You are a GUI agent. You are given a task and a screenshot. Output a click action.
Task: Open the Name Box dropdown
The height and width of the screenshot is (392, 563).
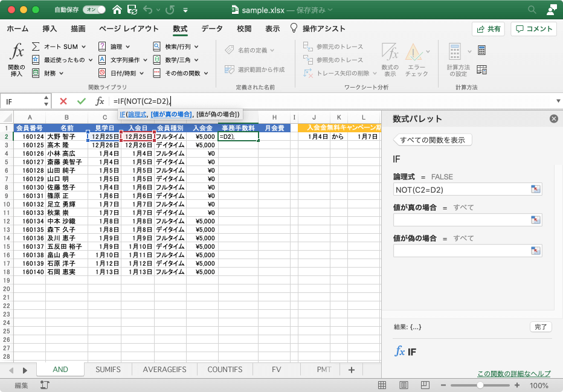tap(46, 101)
